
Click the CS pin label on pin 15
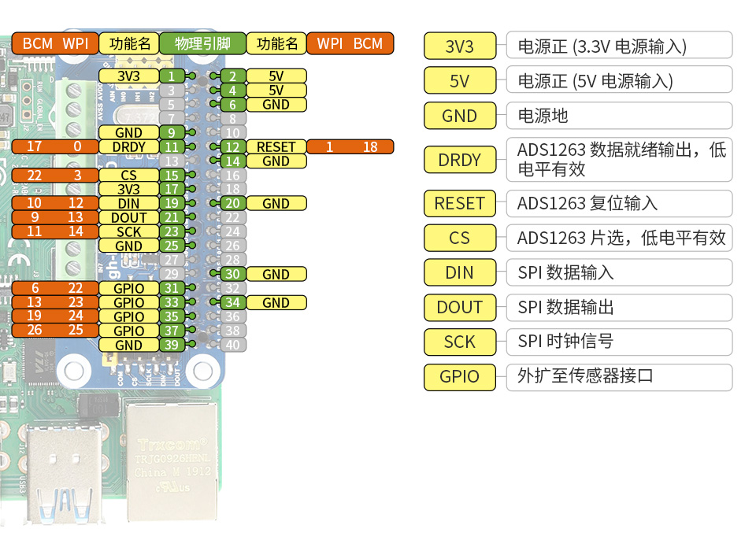pyautogui.click(x=128, y=175)
